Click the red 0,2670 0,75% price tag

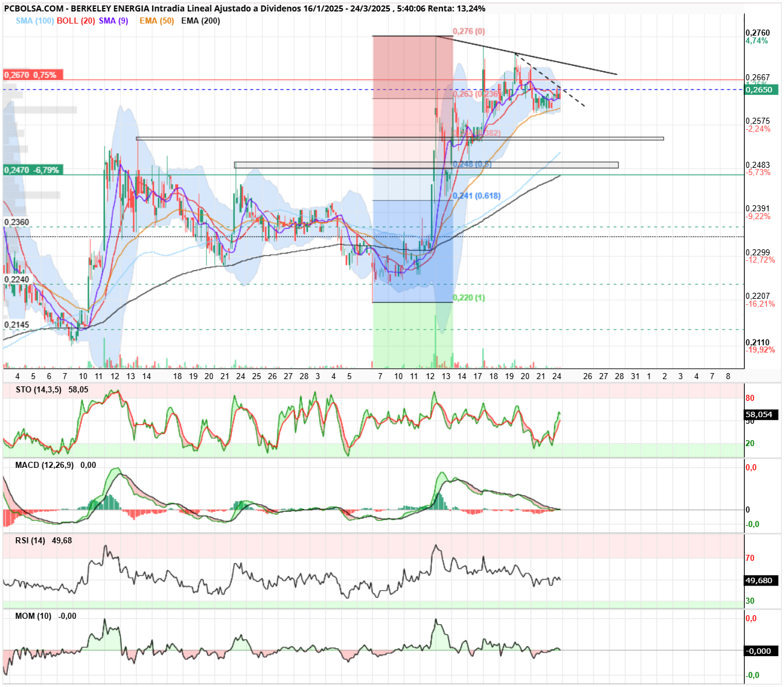click(33, 75)
